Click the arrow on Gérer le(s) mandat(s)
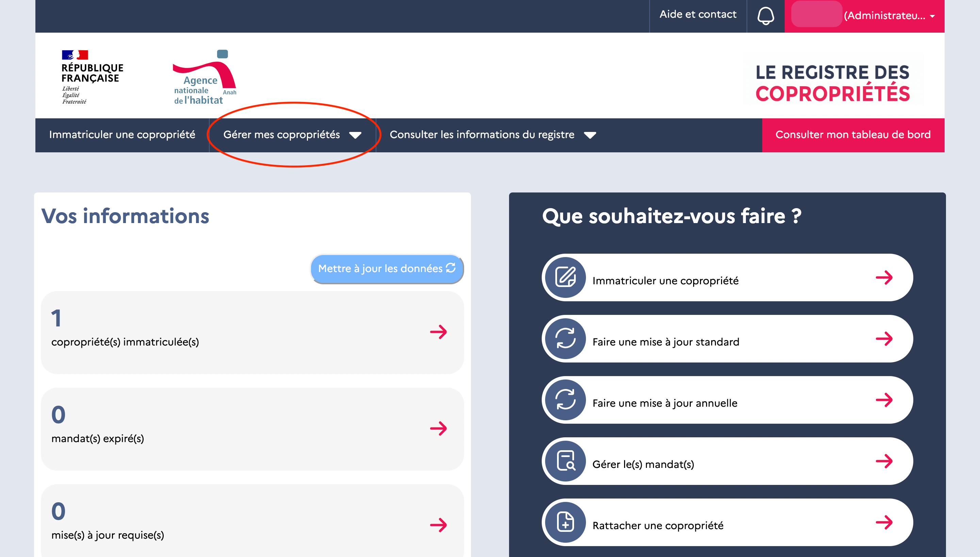This screenshot has height=557, width=980. 884,461
